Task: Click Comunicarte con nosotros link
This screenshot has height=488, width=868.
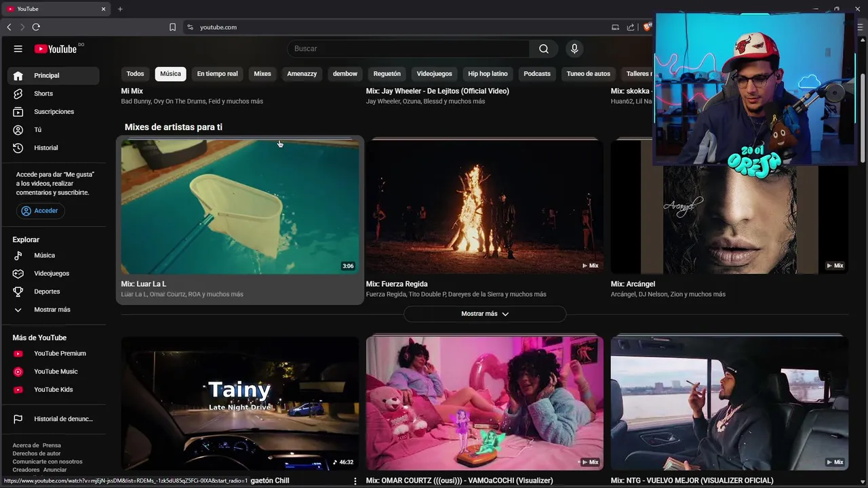Action: point(47,462)
